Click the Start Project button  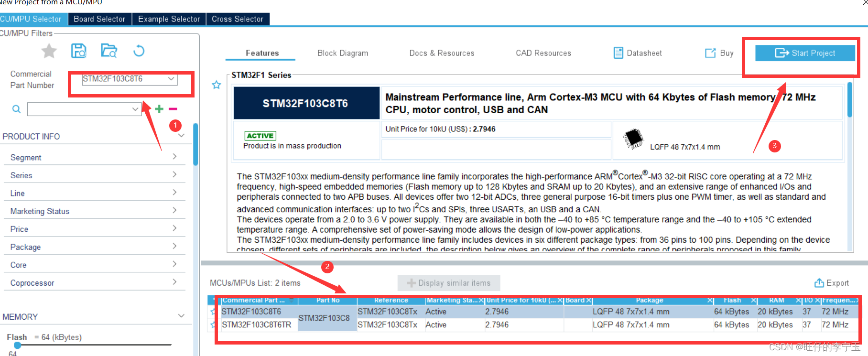[x=805, y=53]
